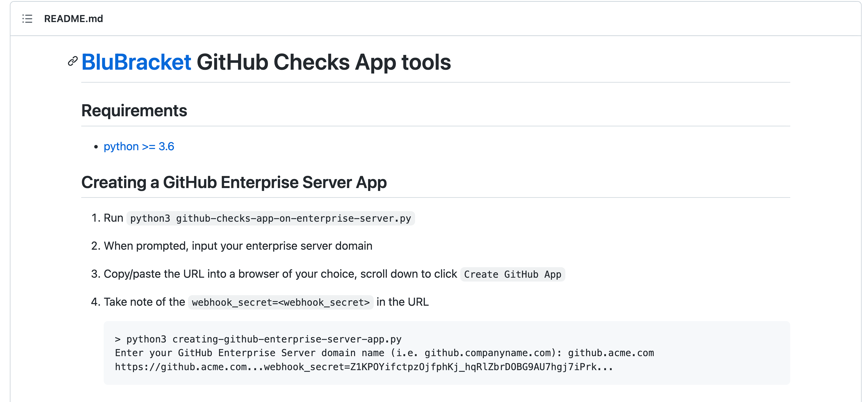Select step 2 about entering your enterprise server domain

(x=238, y=246)
